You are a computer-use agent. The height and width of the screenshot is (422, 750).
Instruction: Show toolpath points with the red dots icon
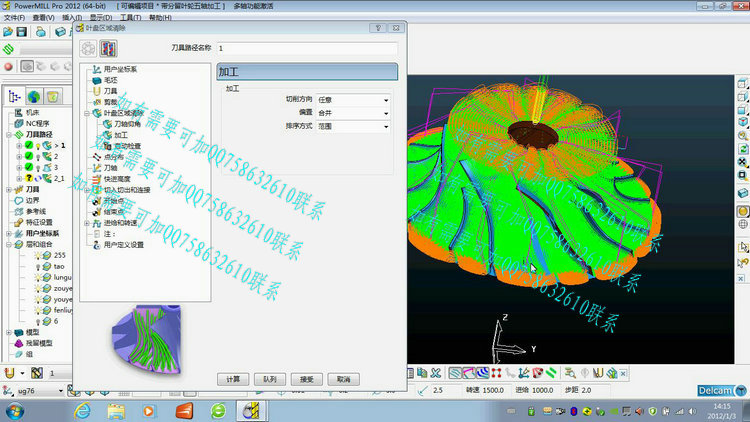pos(496,373)
